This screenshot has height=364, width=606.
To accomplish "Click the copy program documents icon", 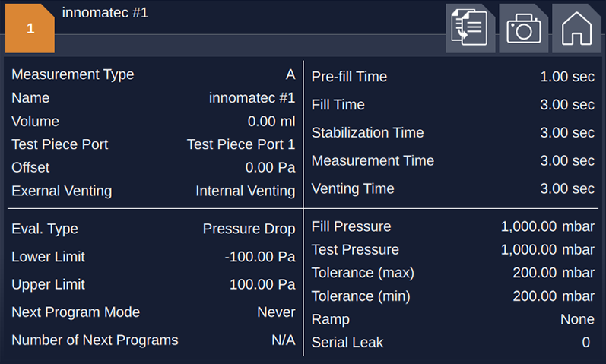I will click(471, 28).
